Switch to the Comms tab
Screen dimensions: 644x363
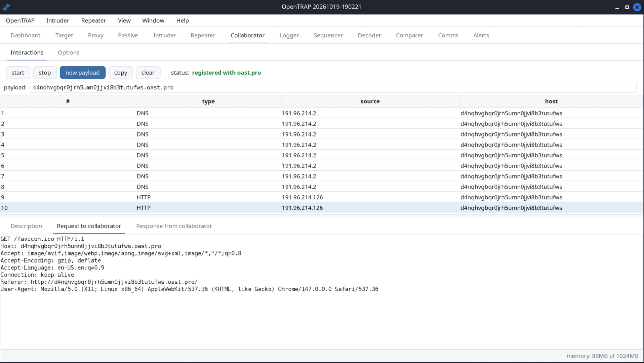pyautogui.click(x=448, y=35)
